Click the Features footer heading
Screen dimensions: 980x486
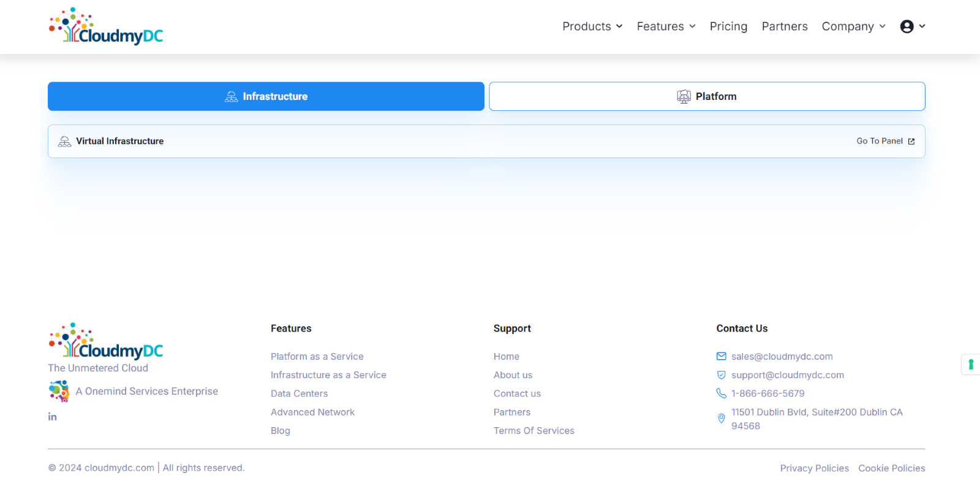click(291, 328)
